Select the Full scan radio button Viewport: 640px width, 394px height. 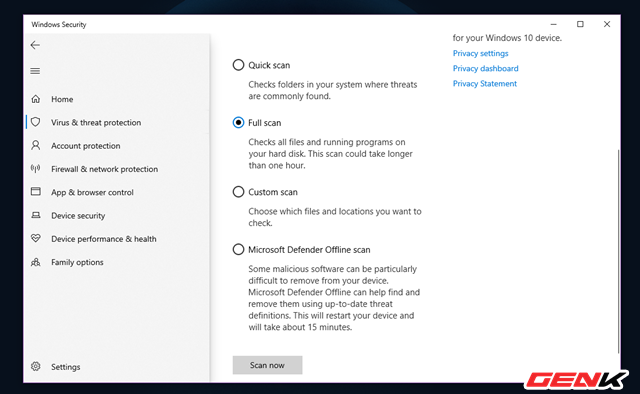point(238,122)
